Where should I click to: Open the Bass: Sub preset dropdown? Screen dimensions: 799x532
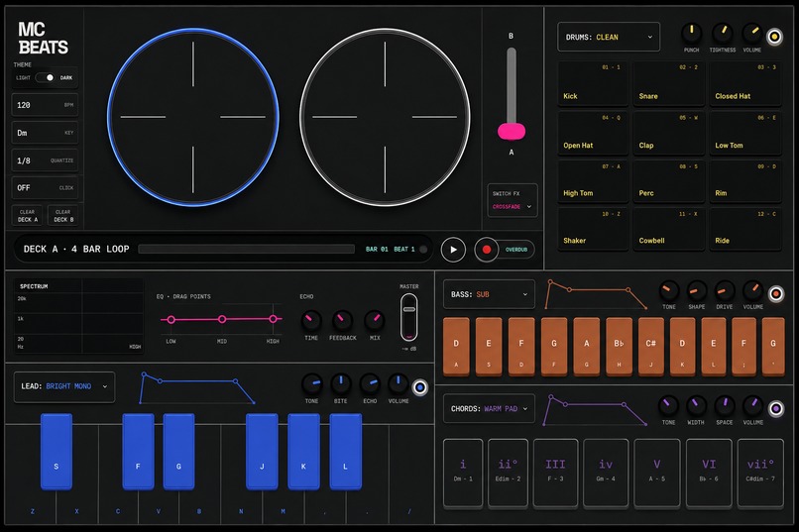coord(489,294)
